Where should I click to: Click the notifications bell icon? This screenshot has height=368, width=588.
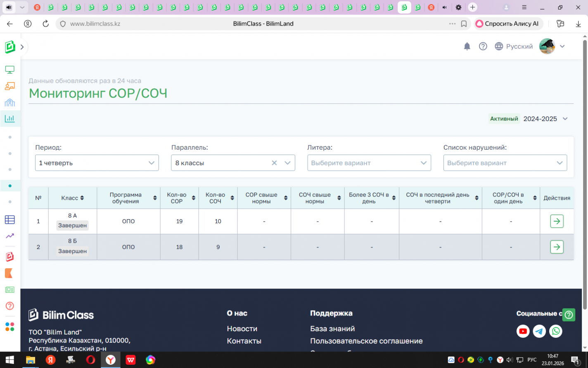467,46
